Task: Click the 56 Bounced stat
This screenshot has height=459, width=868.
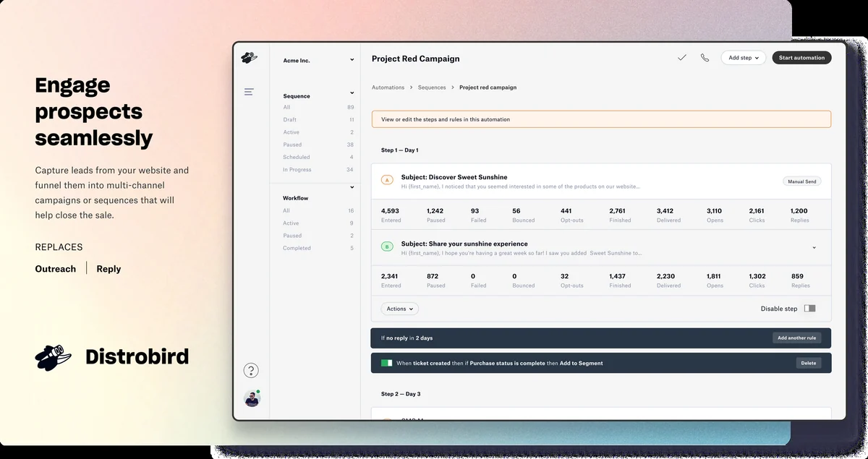Action: click(x=524, y=215)
